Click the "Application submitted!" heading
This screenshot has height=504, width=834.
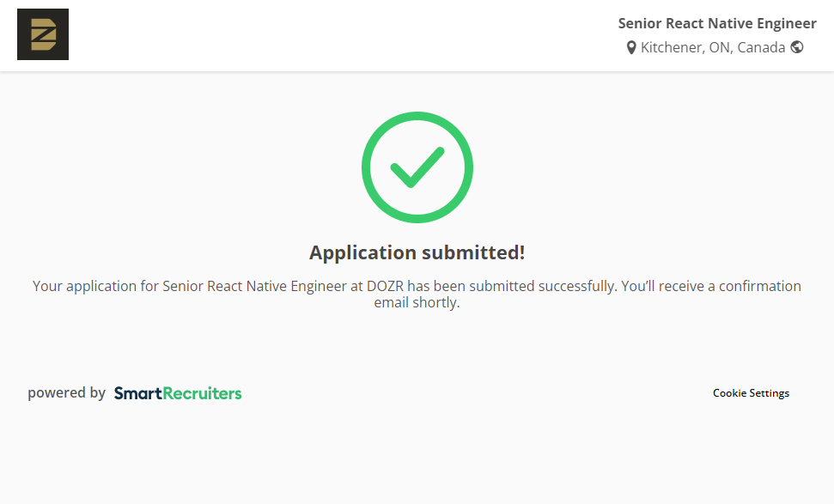[417, 252]
